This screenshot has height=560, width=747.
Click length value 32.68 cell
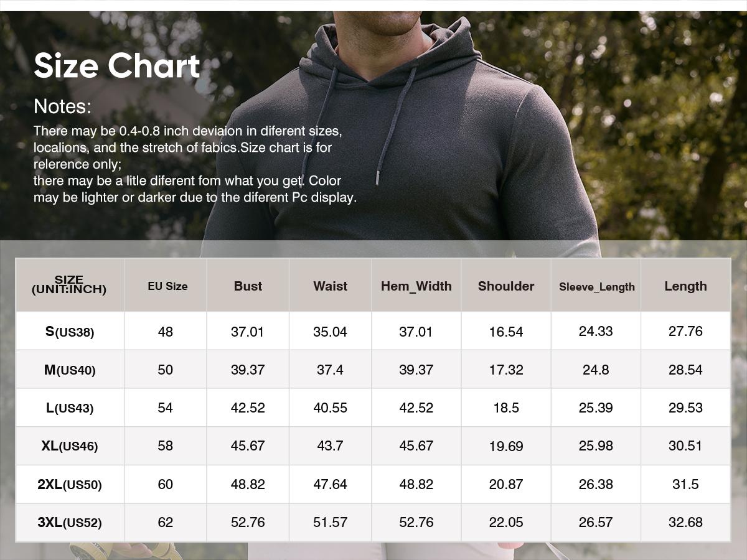(685, 523)
